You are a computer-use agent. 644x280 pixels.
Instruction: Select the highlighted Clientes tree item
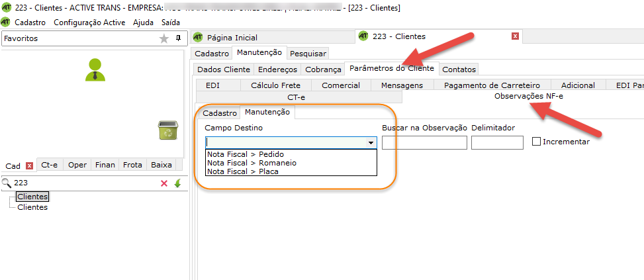click(32, 197)
